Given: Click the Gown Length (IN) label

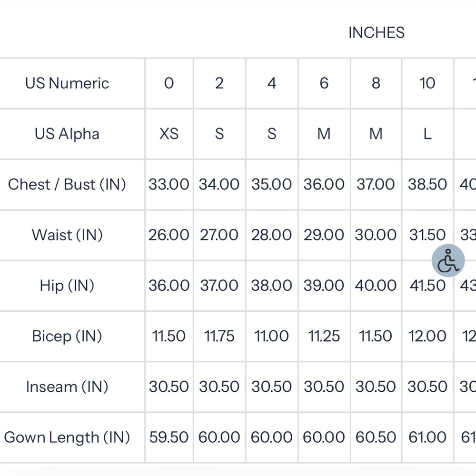Looking at the screenshot, I should pos(67,437).
